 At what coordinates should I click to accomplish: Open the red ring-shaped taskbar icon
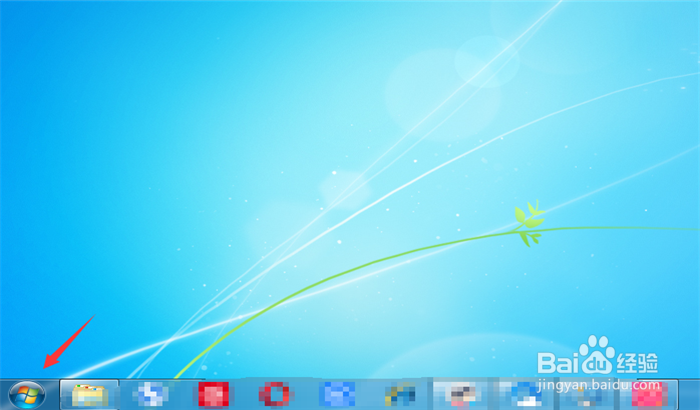pyautogui.click(x=274, y=394)
